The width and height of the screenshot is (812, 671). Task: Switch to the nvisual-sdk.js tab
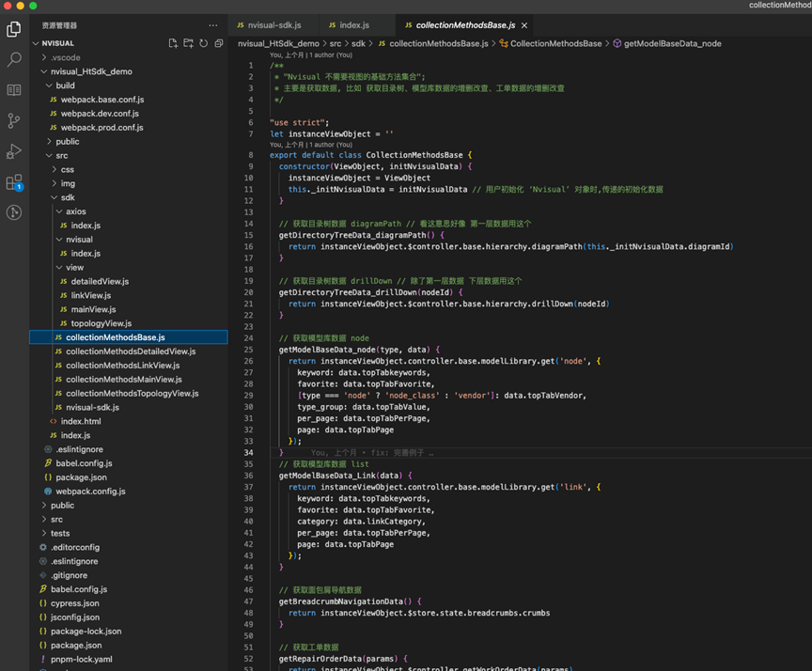273,25
